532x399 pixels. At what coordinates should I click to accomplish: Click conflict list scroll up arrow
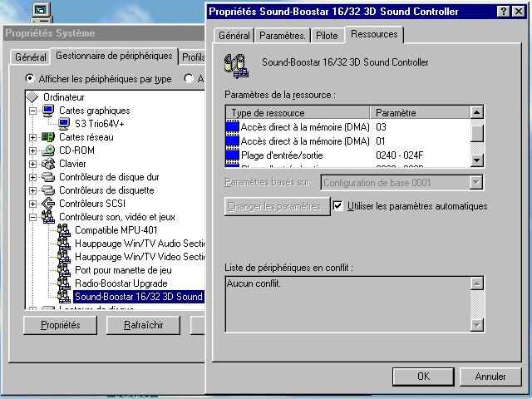coord(476,283)
